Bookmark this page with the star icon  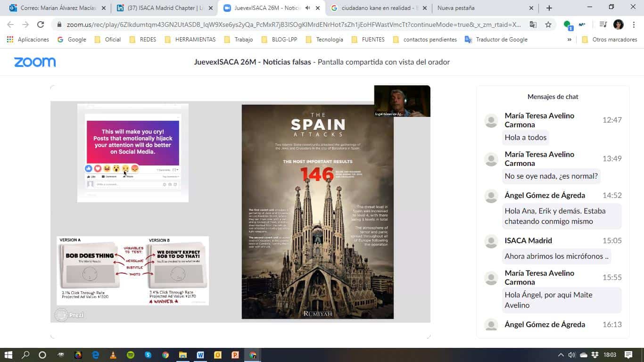pos(548,25)
